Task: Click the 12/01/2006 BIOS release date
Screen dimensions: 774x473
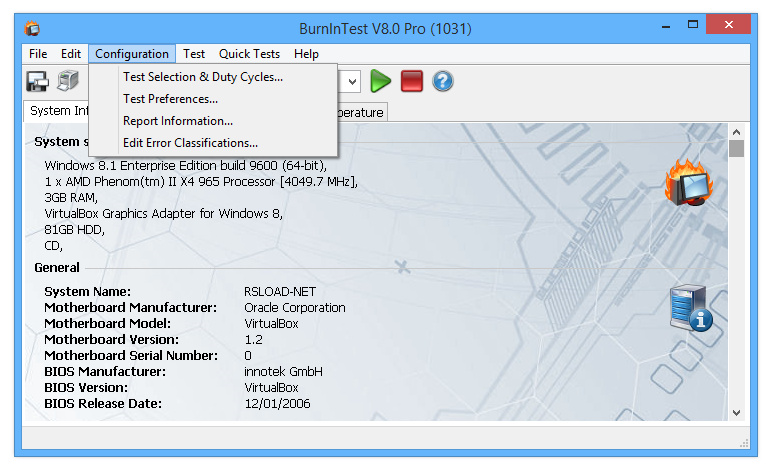Action: click(x=277, y=403)
